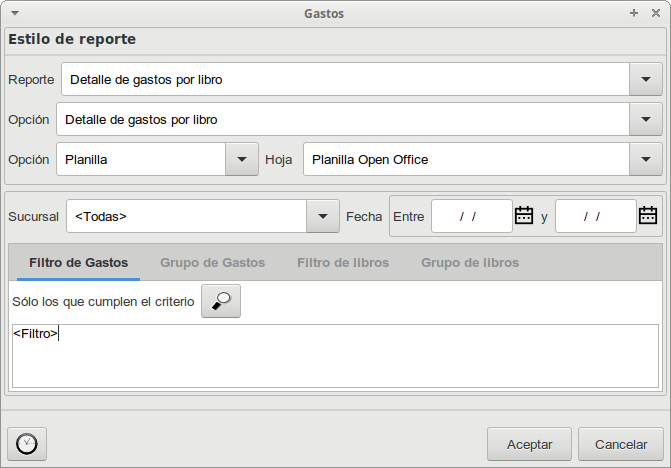Switch to the Grupo de Gastos tab

pos(213,263)
